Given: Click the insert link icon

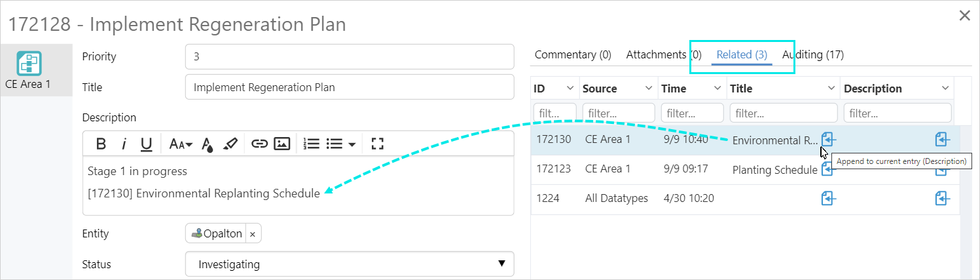Looking at the screenshot, I should [260, 144].
